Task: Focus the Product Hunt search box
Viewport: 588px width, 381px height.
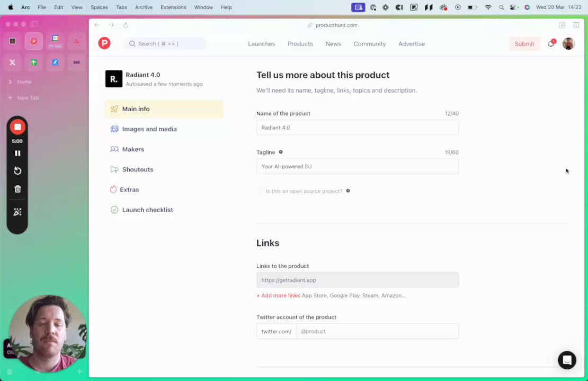Action: [x=165, y=44]
